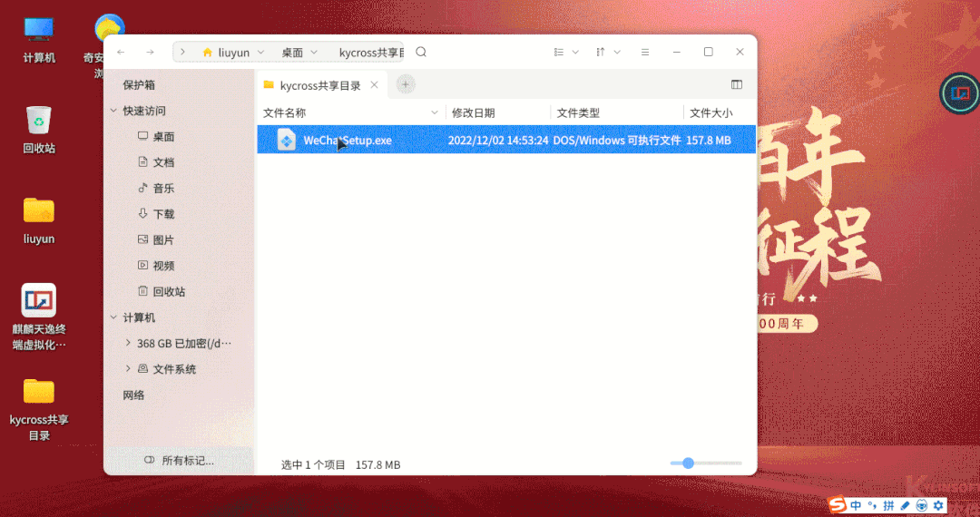This screenshot has height=517, width=980.
Task: Click the floating round widget at screen edge
Action: [961, 93]
